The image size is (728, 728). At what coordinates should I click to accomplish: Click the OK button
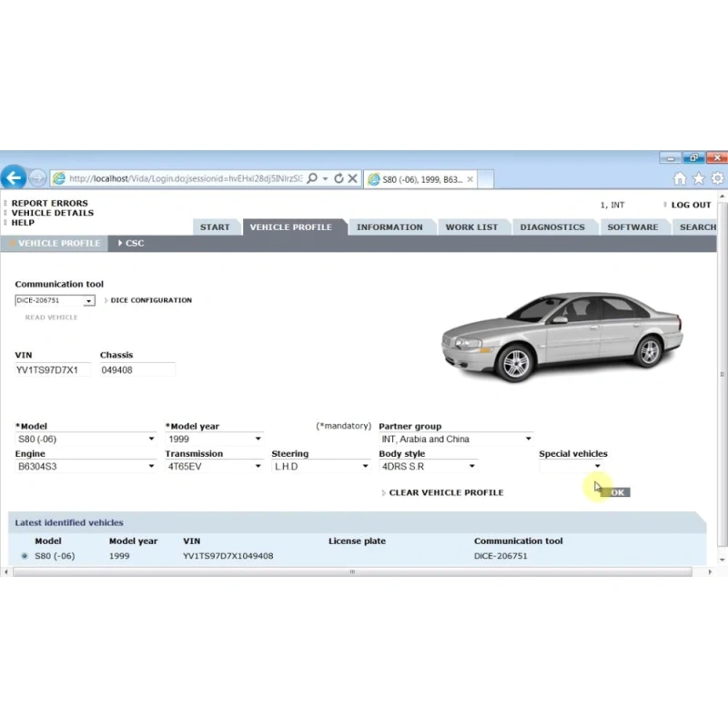(x=616, y=492)
